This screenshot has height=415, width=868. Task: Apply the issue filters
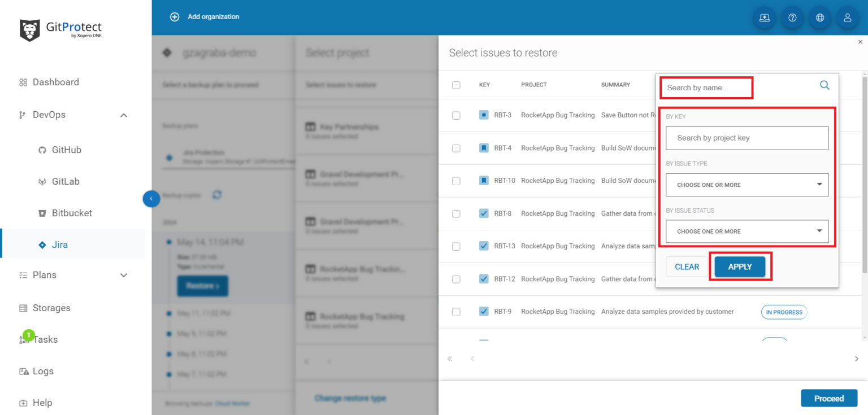pyautogui.click(x=740, y=266)
